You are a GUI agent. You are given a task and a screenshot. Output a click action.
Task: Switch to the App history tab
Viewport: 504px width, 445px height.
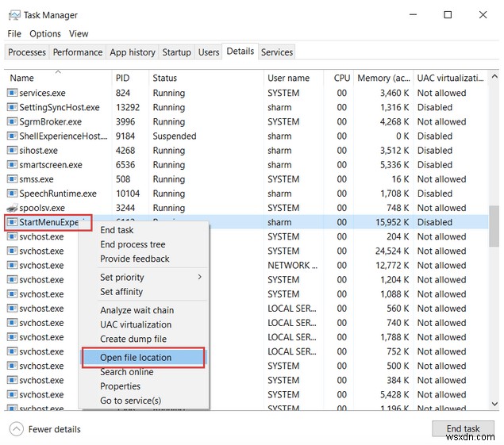coord(133,52)
